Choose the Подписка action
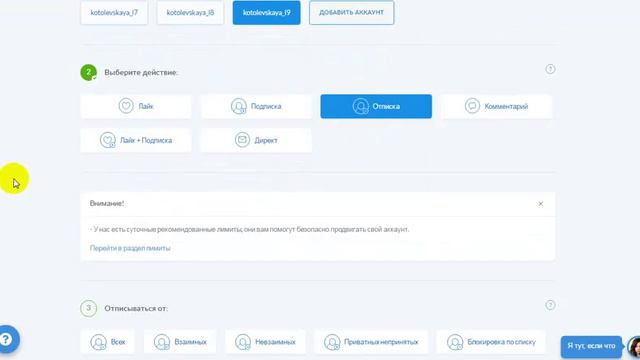Viewport: 640px width, 360px height. coord(256,106)
